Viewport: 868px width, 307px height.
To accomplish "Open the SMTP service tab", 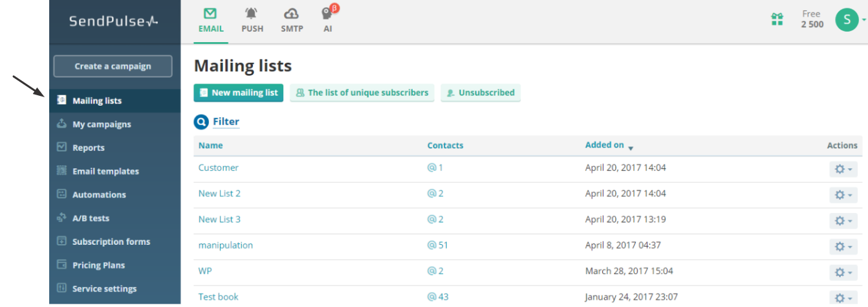I will (x=292, y=21).
